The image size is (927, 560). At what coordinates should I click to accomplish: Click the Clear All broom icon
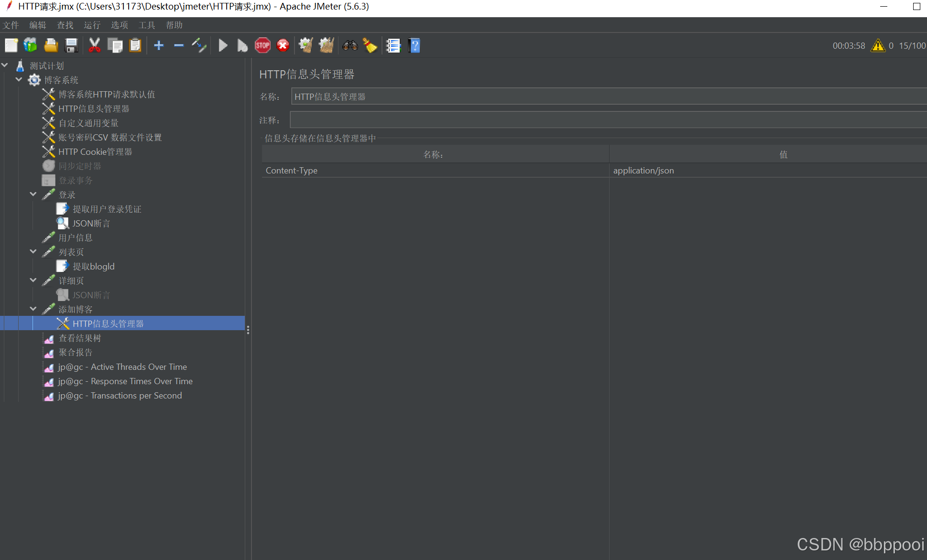coord(327,46)
